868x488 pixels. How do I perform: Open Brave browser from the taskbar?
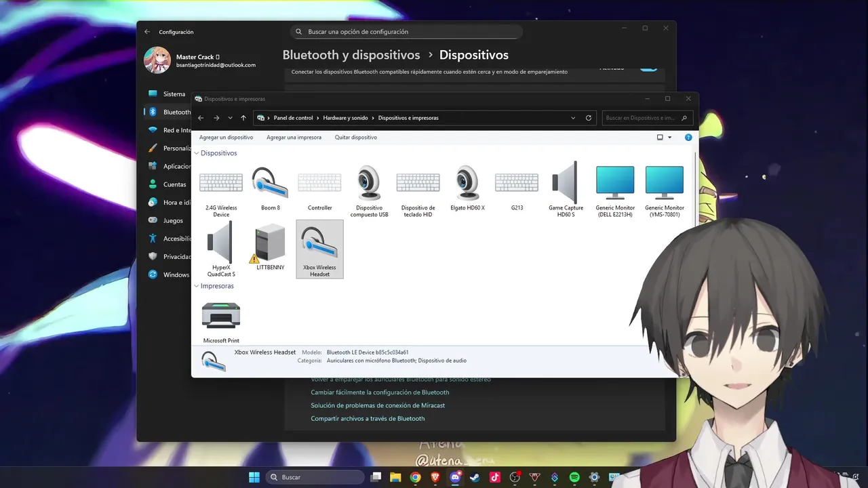(435, 477)
